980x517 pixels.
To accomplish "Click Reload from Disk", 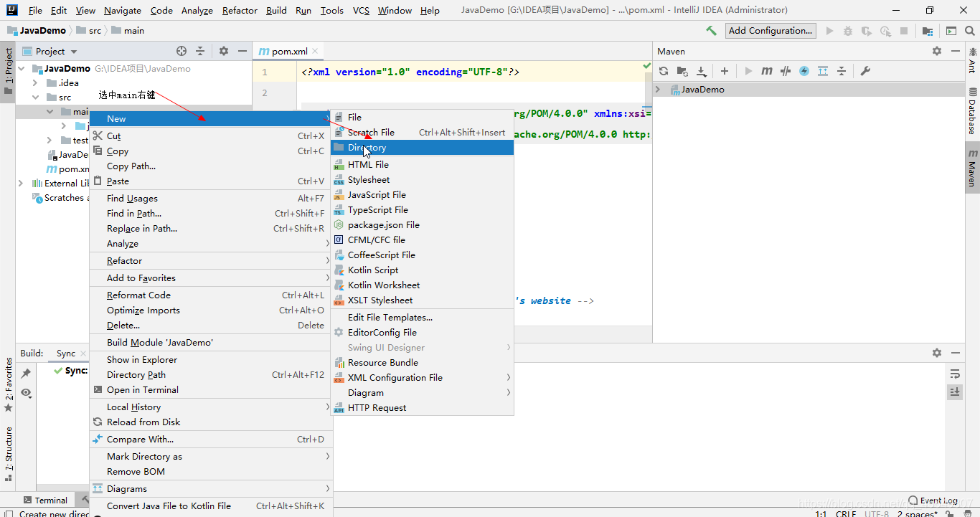I will tap(209, 422).
